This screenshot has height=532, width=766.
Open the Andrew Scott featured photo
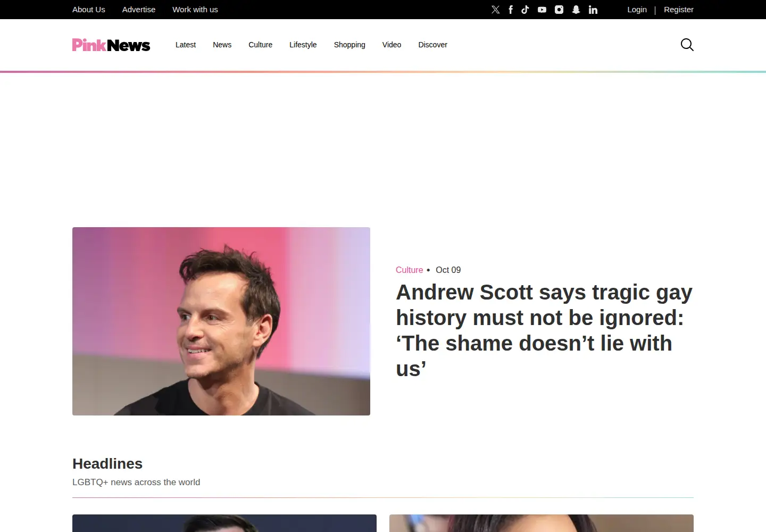[x=221, y=321]
